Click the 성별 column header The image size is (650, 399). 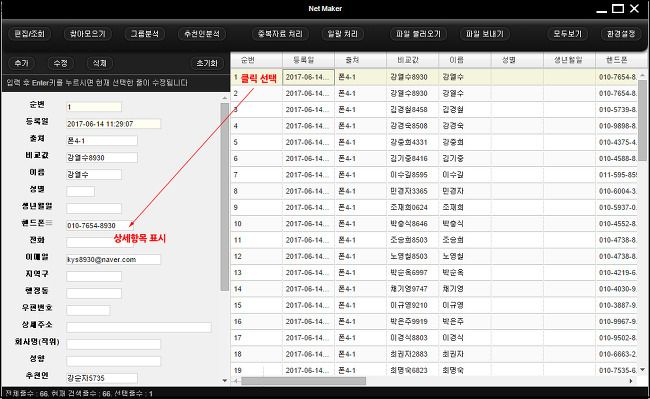(x=517, y=60)
